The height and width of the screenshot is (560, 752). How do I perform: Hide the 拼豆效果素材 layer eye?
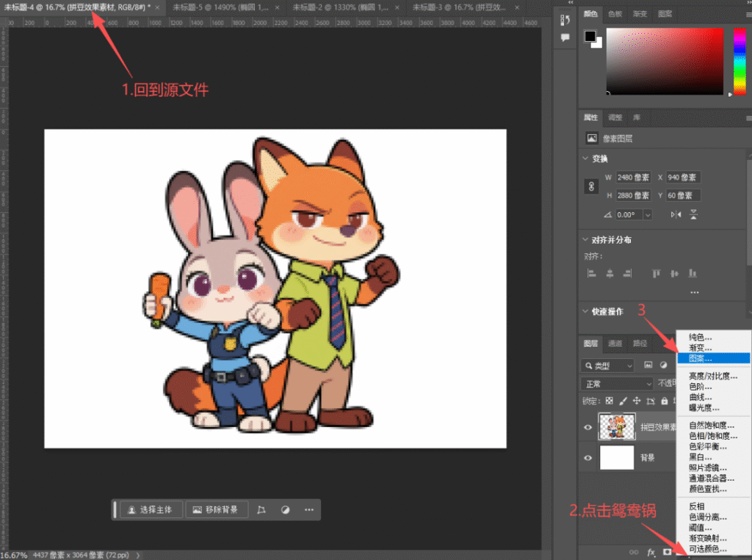[x=588, y=426]
